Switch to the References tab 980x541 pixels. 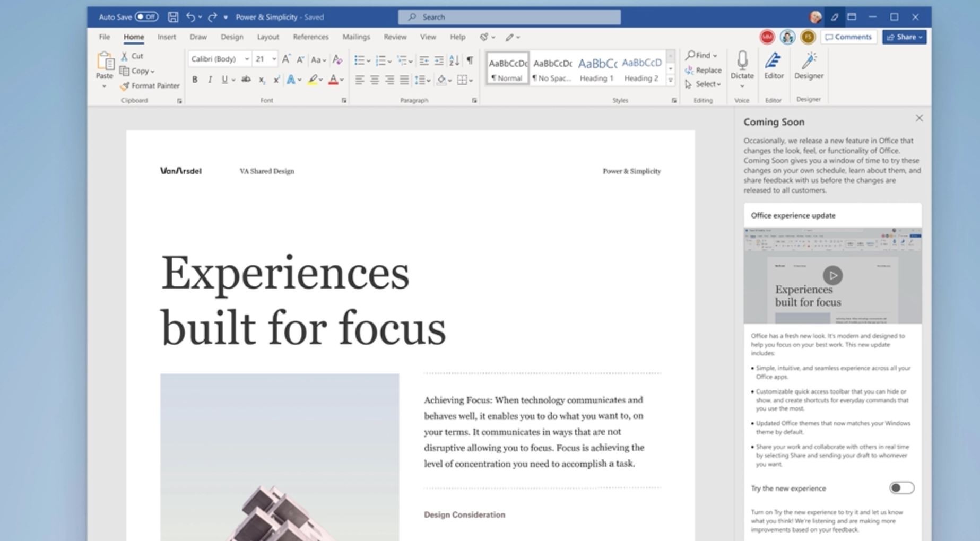tap(310, 37)
